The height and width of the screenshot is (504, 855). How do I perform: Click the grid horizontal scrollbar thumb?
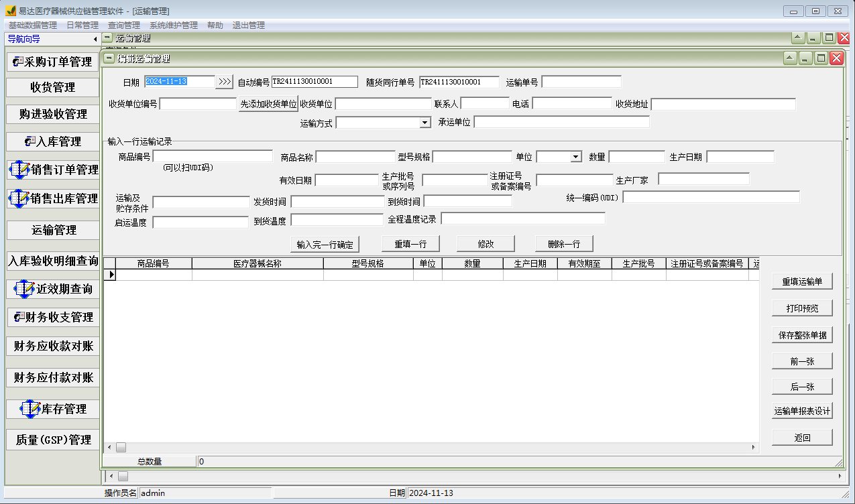point(121,447)
